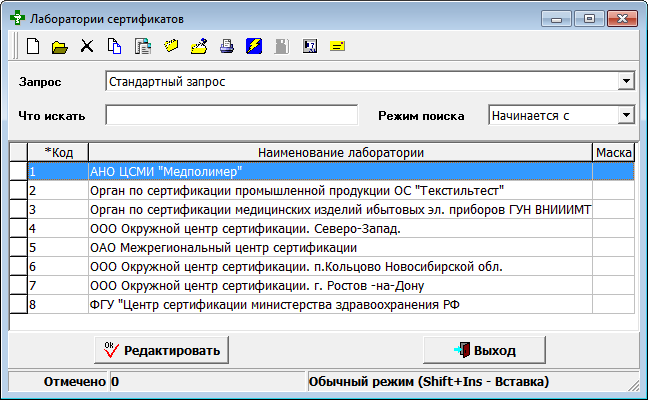Open the Режим поиска dropdown arrow
This screenshot has width=648, height=400.
[x=626, y=115]
